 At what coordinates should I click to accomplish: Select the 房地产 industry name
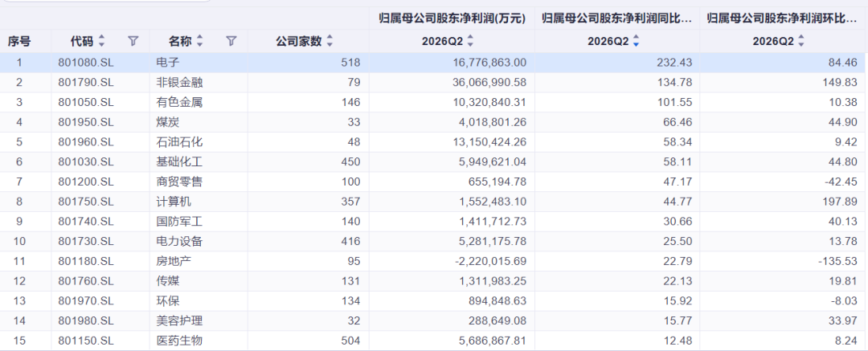click(x=174, y=261)
